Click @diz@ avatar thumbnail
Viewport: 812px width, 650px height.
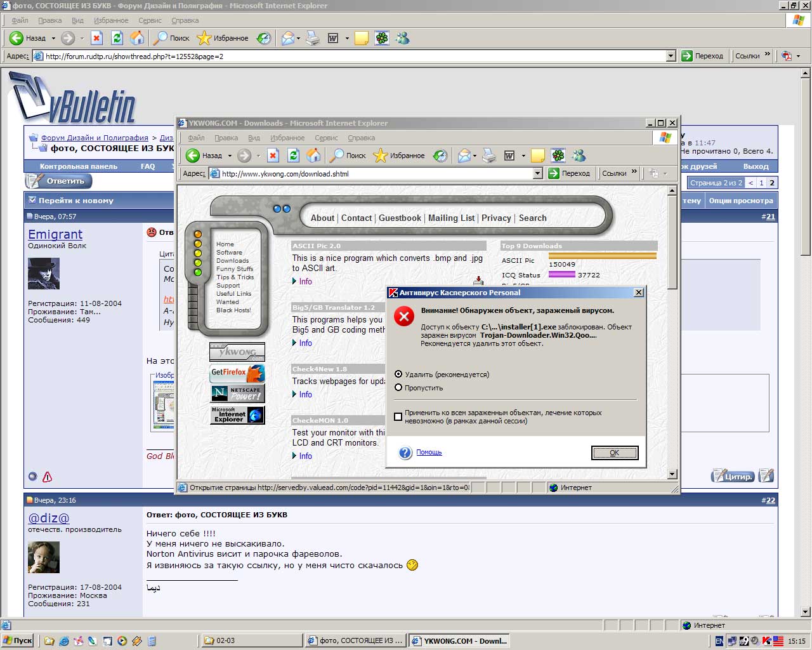point(44,557)
